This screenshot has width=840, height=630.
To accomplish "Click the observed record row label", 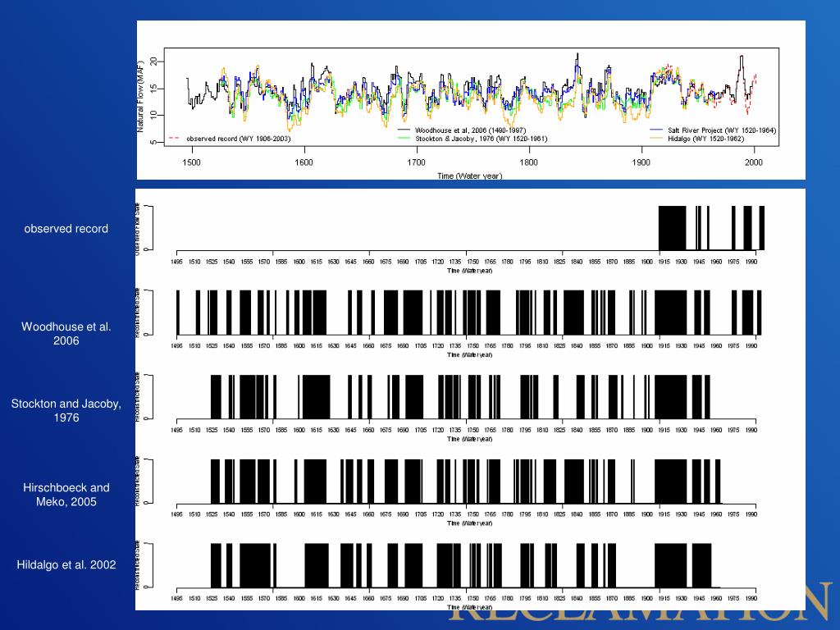I will click(66, 229).
